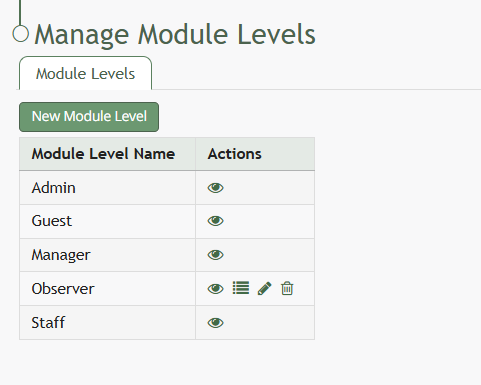View the Staff module level

pos(215,323)
